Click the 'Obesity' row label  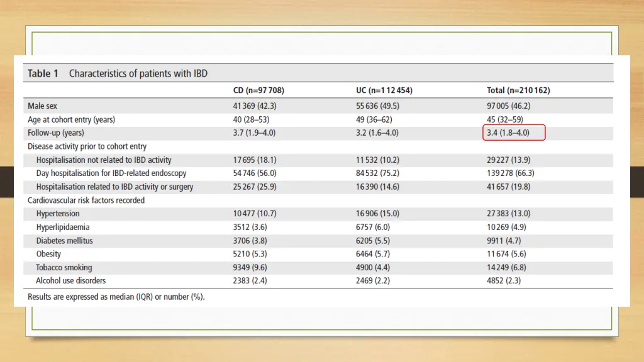48,254
